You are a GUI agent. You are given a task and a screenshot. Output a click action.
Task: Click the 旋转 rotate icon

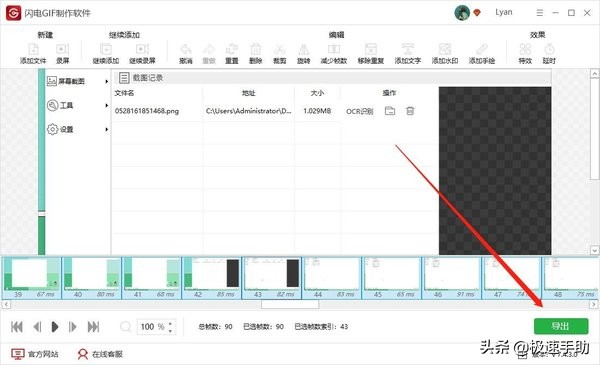point(304,49)
